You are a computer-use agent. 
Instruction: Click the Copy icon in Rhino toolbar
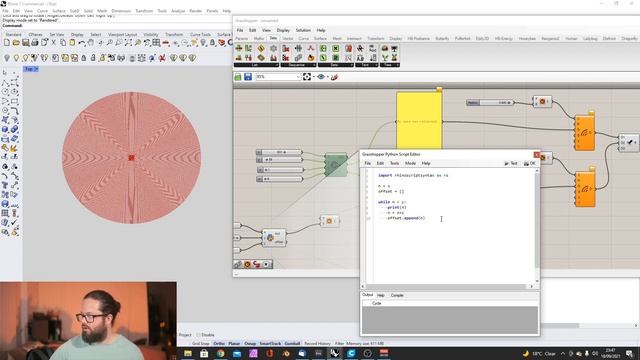pyautogui.click(x=63, y=43)
